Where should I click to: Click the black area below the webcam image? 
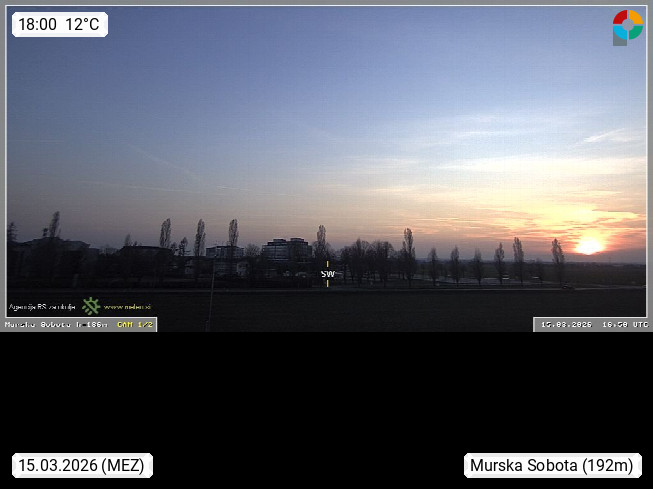(x=326, y=400)
